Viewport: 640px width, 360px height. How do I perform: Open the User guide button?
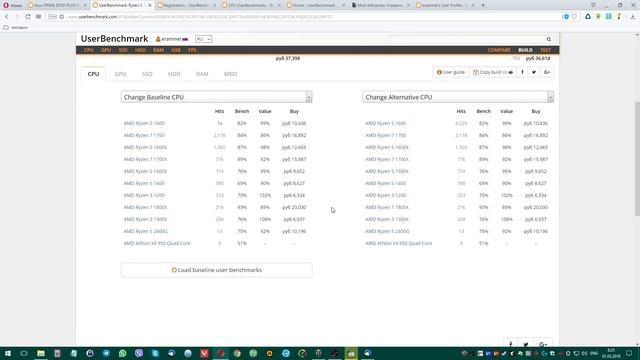tap(451, 72)
